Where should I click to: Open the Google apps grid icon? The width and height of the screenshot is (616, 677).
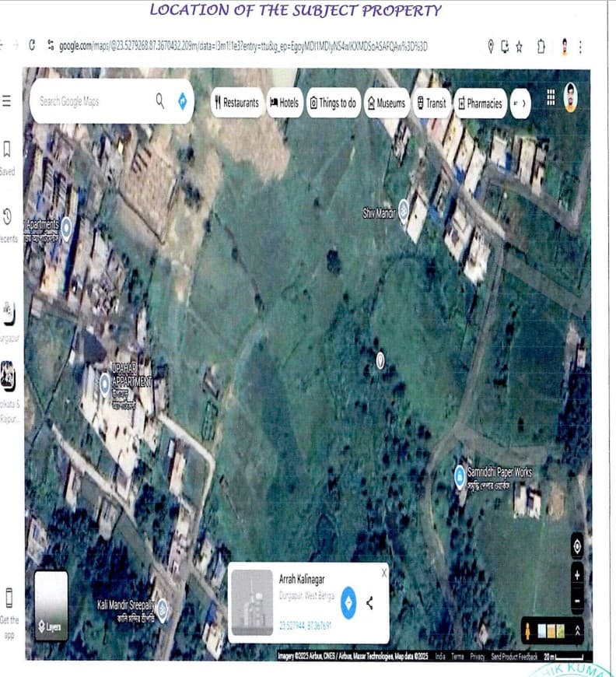pos(551,97)
